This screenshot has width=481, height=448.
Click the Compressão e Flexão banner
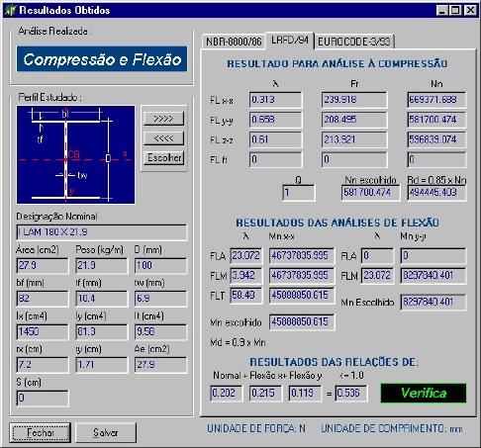(x=102, y=59)
